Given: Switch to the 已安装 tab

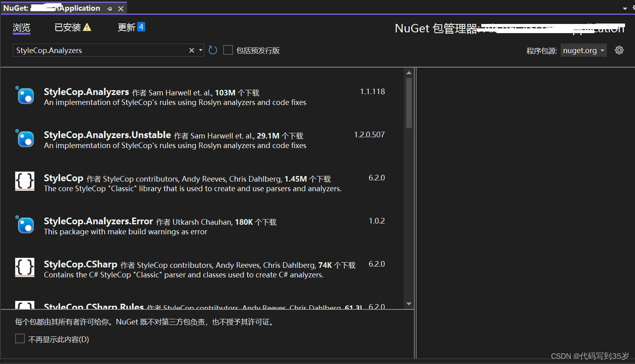Looking at the screenshot, I should (x=67, y=27).
